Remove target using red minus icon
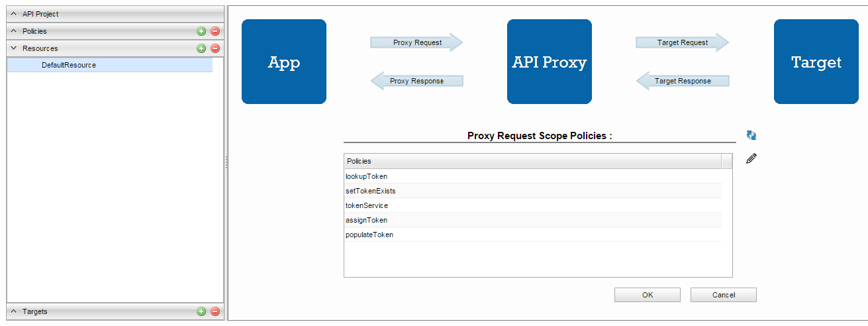868x326 pixels. (x=215, y=311)
